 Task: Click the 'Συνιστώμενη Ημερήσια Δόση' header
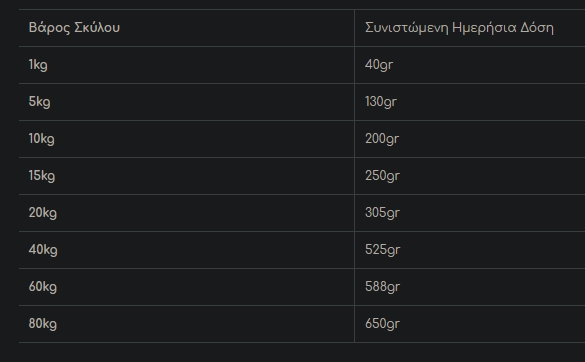(470, 28)
